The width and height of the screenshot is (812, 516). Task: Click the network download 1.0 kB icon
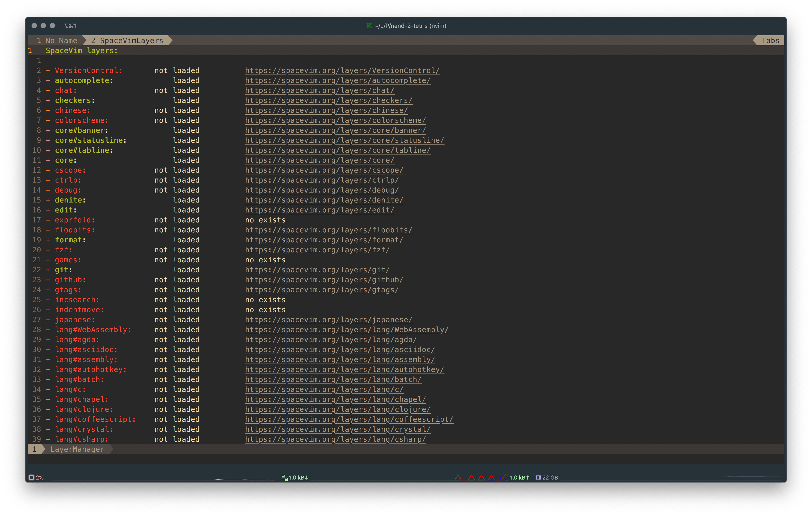[285, 477]
